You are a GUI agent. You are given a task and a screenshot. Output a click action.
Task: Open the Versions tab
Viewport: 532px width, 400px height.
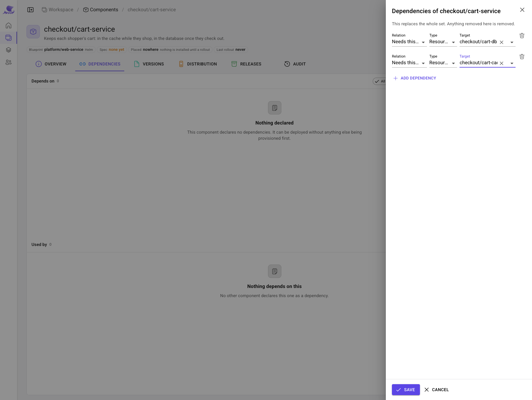click(x=149, y=64)
